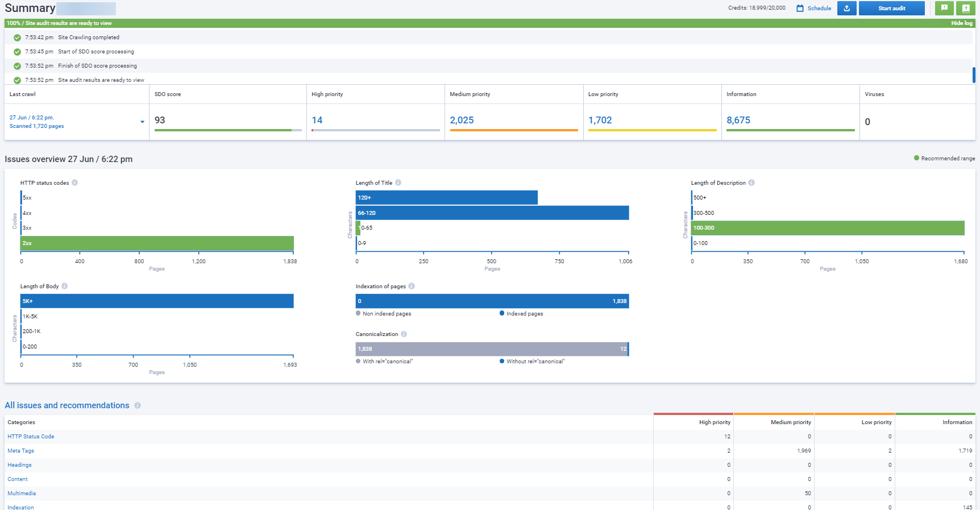Open the Meta Tags category

point(20,451)
